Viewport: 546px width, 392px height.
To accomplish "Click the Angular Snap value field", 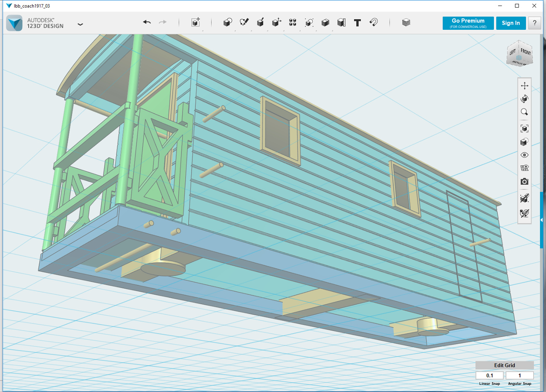I will 520,375.
